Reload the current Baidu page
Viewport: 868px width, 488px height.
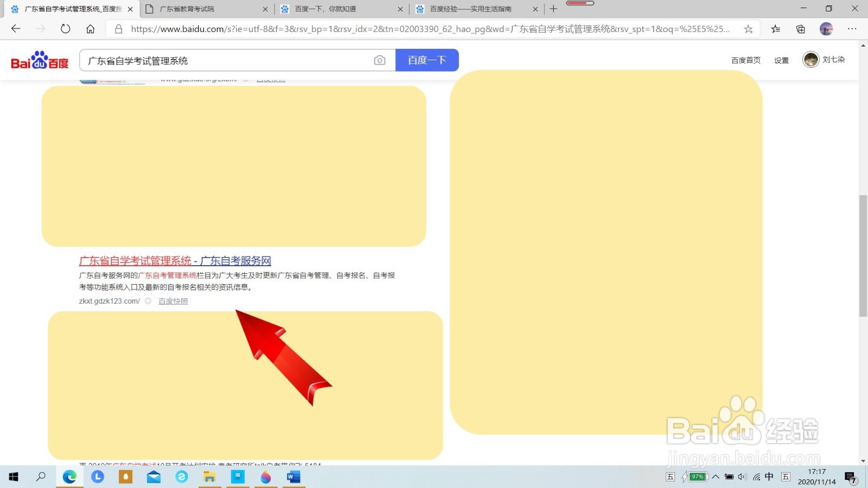click(x=65, y=29)
